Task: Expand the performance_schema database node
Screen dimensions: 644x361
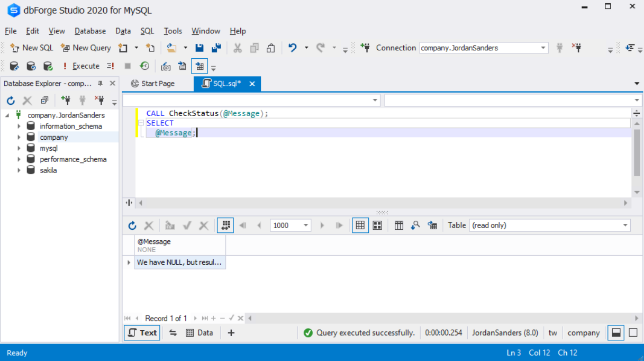Action: [x=19, y=159]
